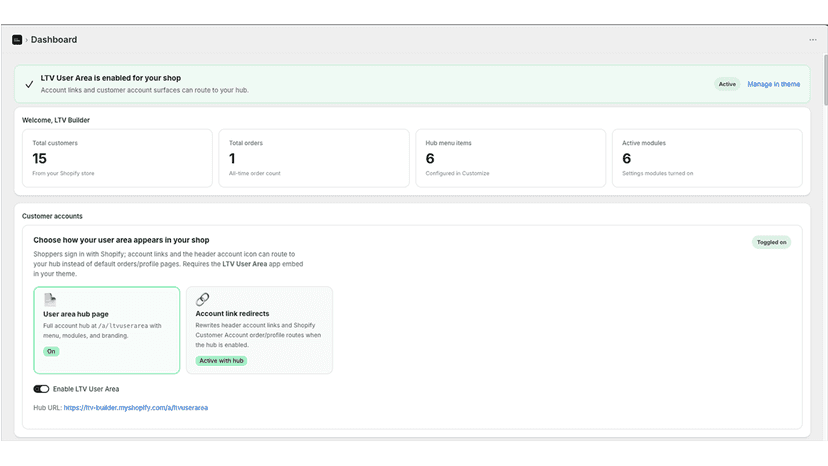The height and width of the screenshot is (466, 828).
Task: Click the 'Settings modules turned on' caption
Action: coord(657,173)
